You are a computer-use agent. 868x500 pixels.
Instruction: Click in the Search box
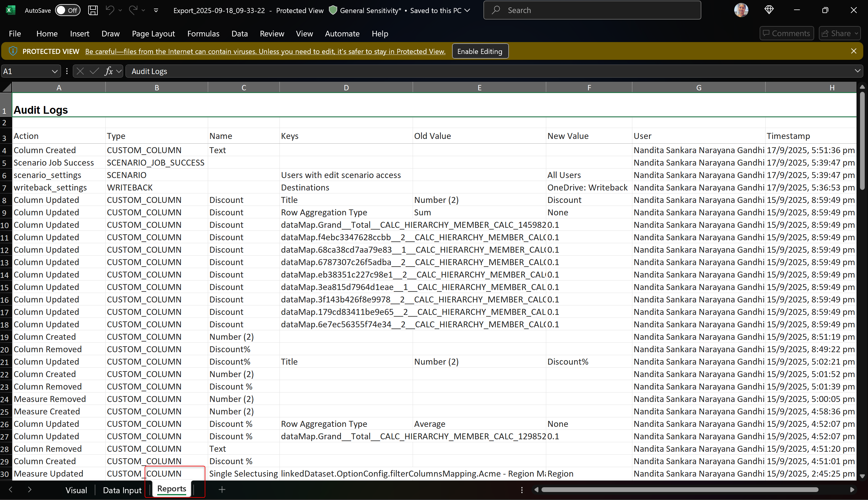point(592,10)
